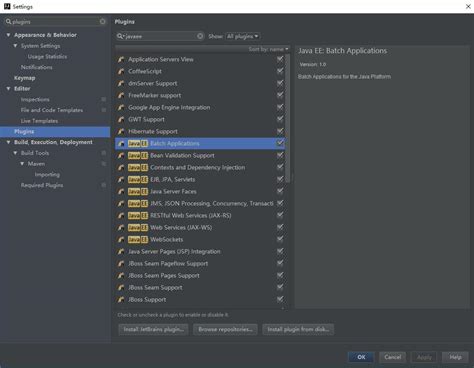Viewport: 474px width, 368px height.
Task: Click Browse repositories button
Action: [x=225, y=329]
